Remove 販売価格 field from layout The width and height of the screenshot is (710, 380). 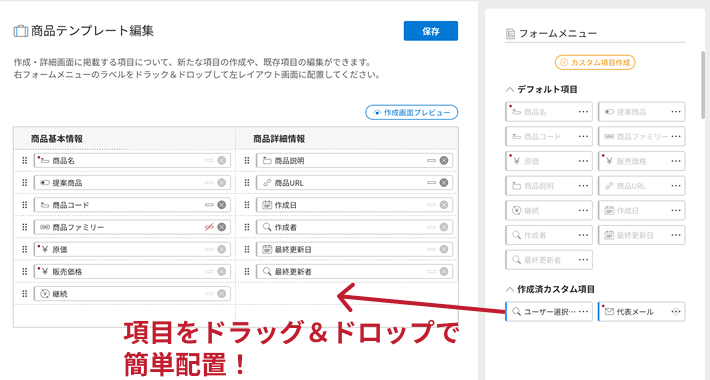221,271
